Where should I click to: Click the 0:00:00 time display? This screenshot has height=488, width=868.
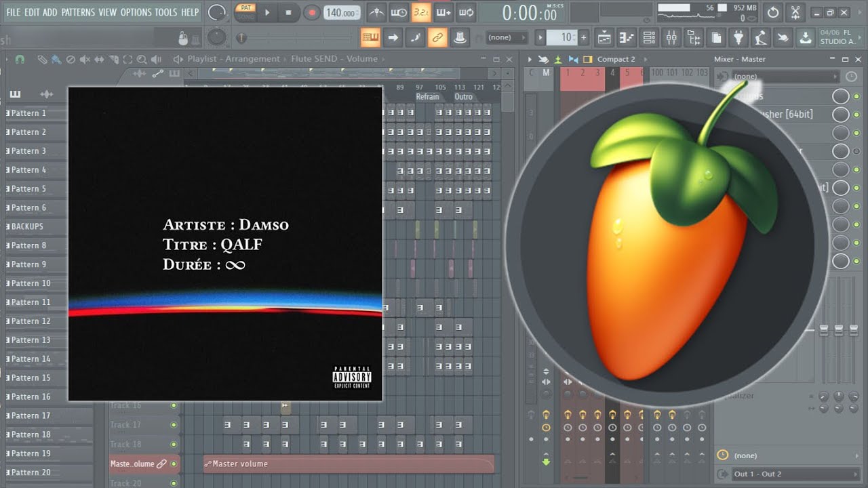tap(530, 13)
